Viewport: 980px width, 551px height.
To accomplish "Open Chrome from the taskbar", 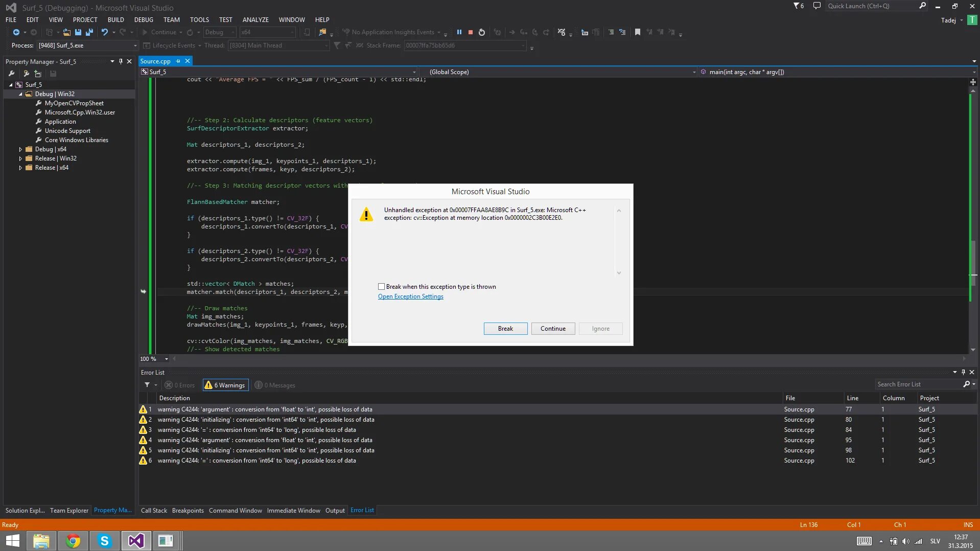I will click(x=73, y=541).
